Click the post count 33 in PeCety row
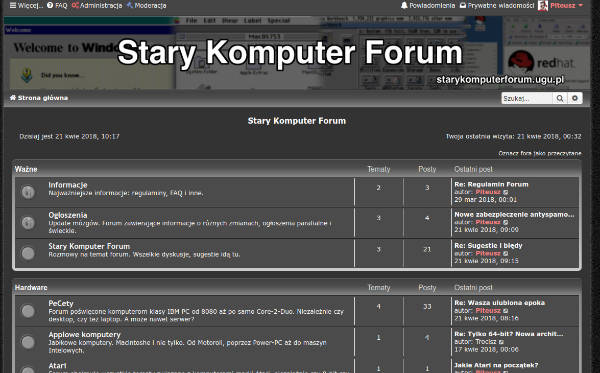This screenshot has width=600, height=373. [427, 307]
